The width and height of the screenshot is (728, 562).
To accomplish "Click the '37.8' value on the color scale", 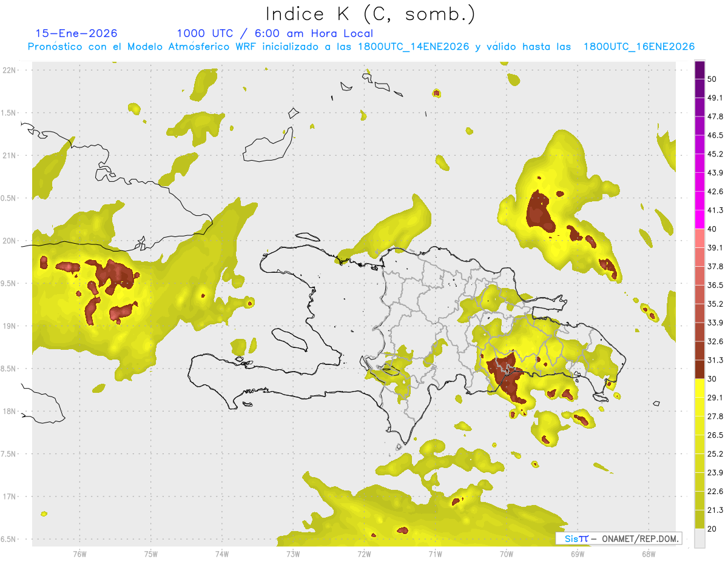I will pos(715,266).
